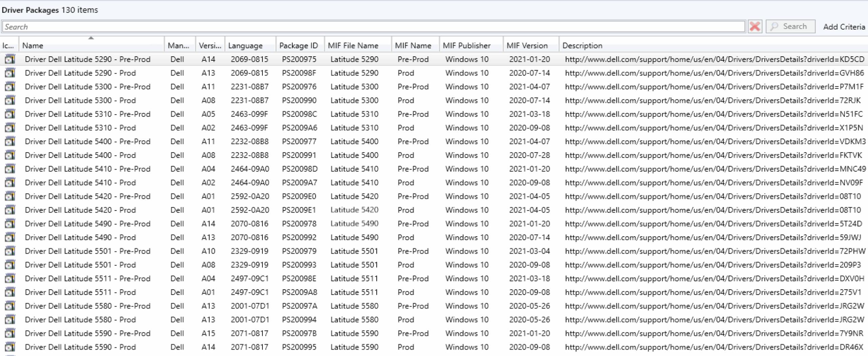Click the Description column header
This screenshot has height=356, width=868.
click(582, 45)
